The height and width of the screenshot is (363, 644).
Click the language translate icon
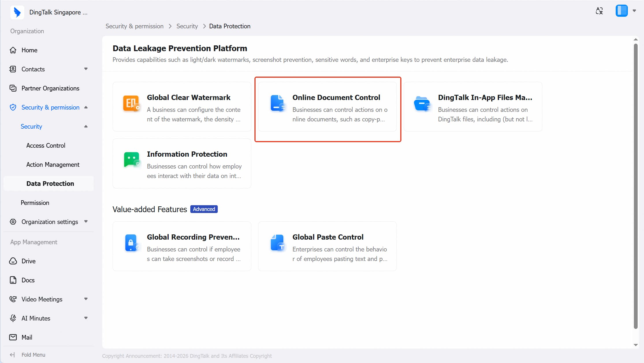(599, 11)
